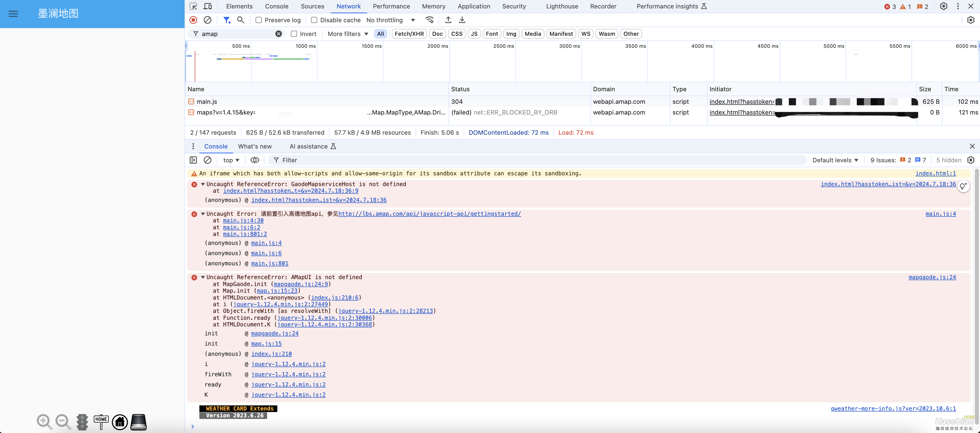Open Default levels dropdown
The height and width of the screenshot is (433, 980).
click(835, 160)
